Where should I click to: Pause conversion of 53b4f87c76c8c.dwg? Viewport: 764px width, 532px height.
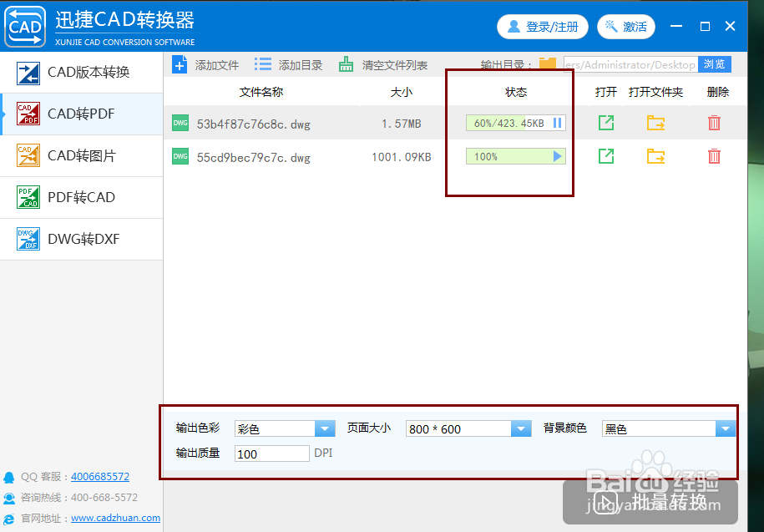pyautogui.click(x=558, y=124)
